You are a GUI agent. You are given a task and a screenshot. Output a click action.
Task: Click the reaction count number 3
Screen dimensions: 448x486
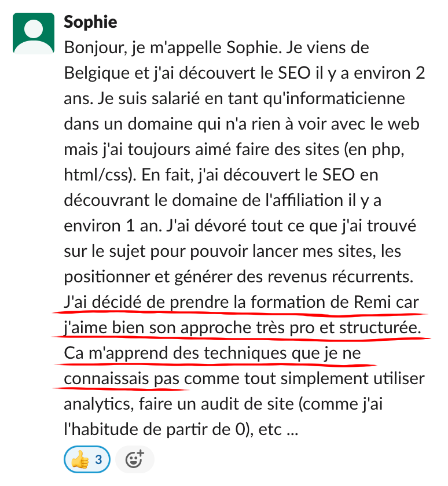[98, 459]
